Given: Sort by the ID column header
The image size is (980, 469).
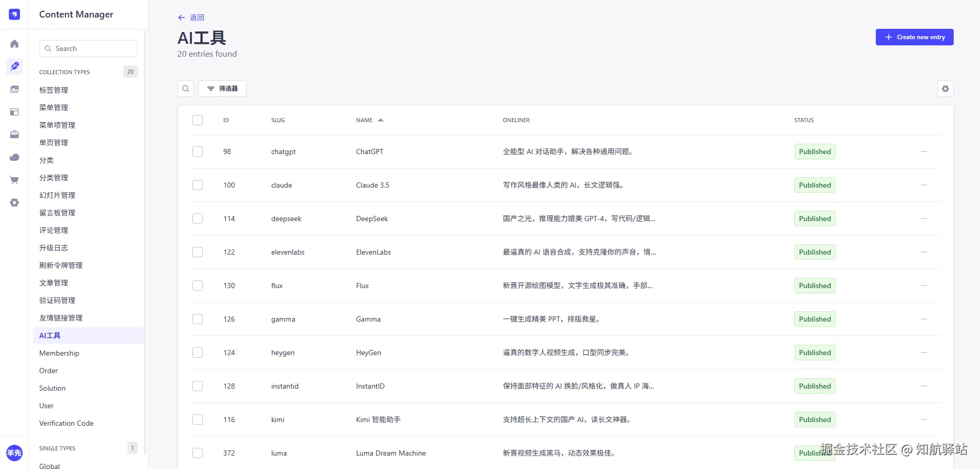Looking at the screenshot, I should click(x=226, y=120).
